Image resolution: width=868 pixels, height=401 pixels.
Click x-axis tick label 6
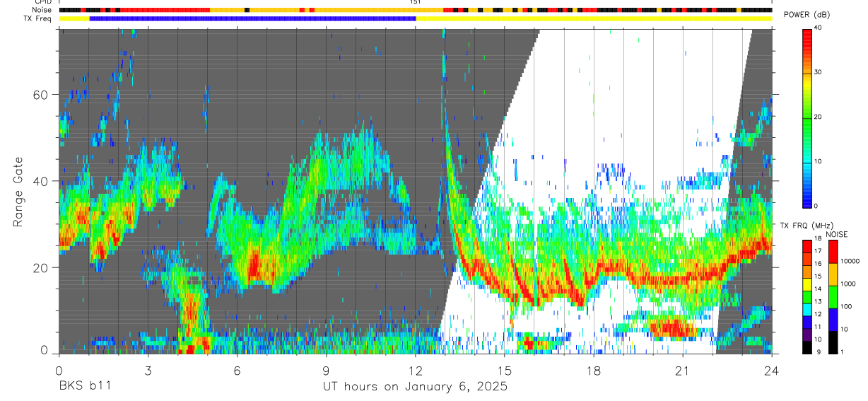point(237,371)
